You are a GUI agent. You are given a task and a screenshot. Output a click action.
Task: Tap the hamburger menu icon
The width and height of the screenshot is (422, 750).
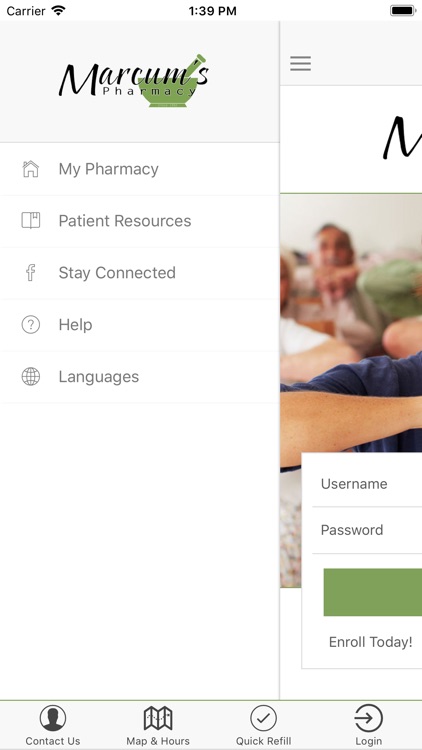click(300, 63)
